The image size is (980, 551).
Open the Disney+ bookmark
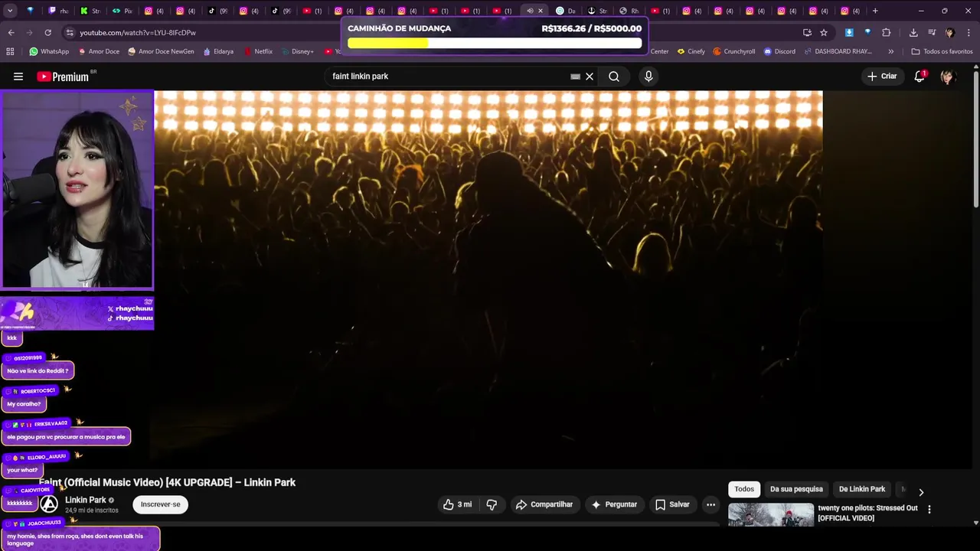click(x=297, y=51)
